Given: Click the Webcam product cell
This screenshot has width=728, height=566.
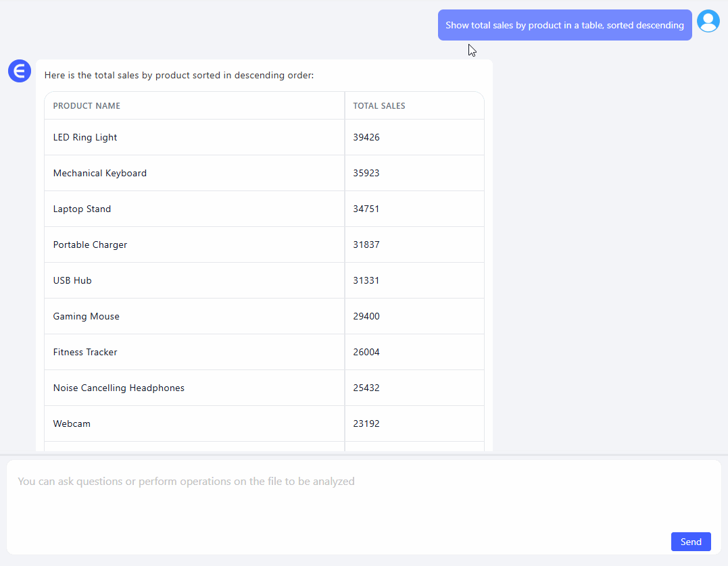Looking at the screenshot, I should tap(72, 423).
